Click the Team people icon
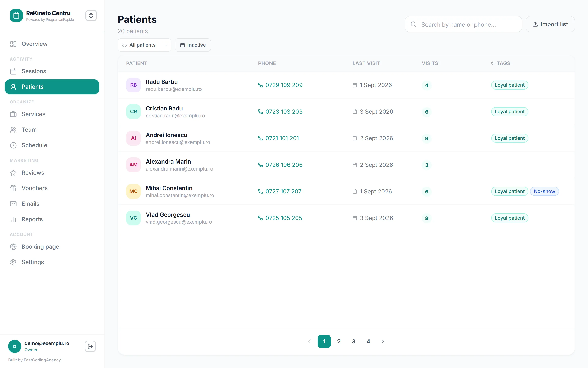Screen dimensions: 588x368 tap(13, 130)
